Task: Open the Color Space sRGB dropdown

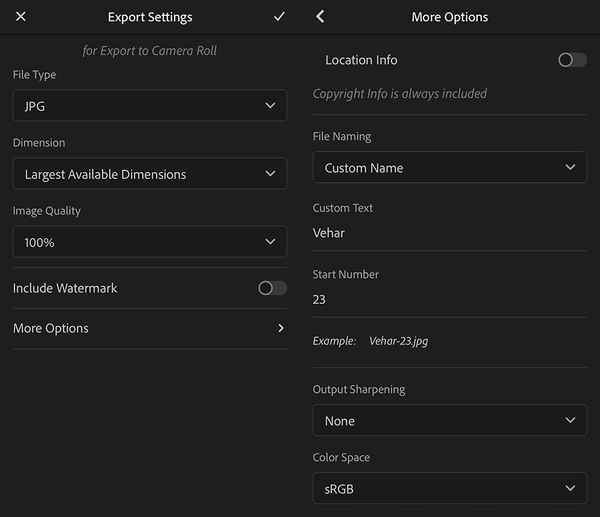Action: pyautogui.click(x=450, y=488)
